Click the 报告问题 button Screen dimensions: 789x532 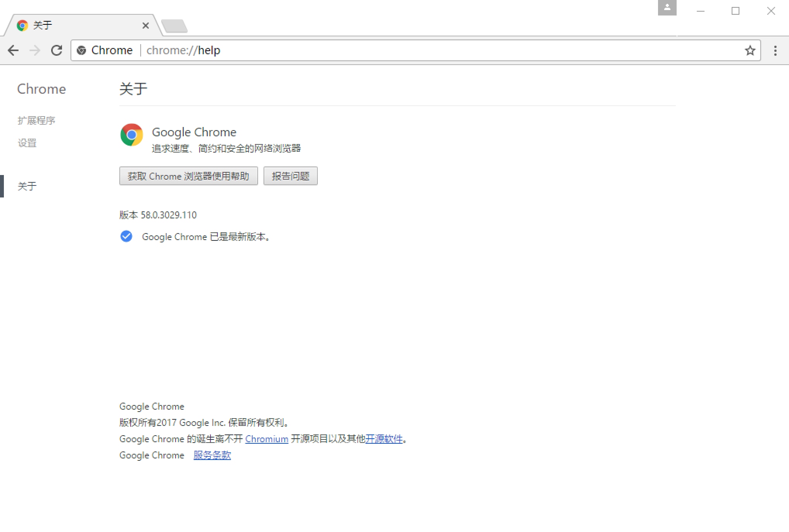291,176
